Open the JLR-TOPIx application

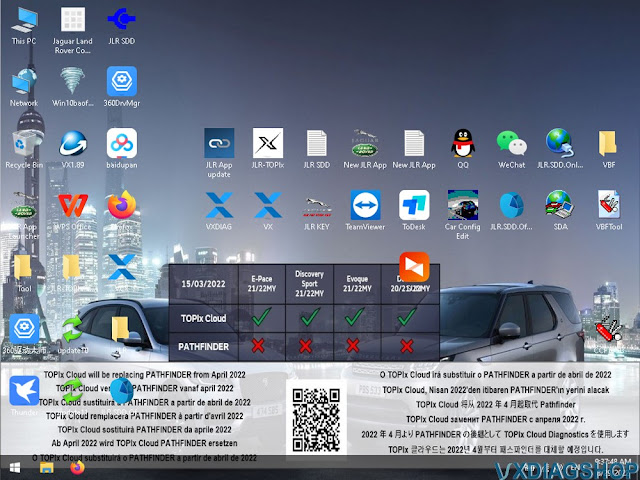(268, 149)
